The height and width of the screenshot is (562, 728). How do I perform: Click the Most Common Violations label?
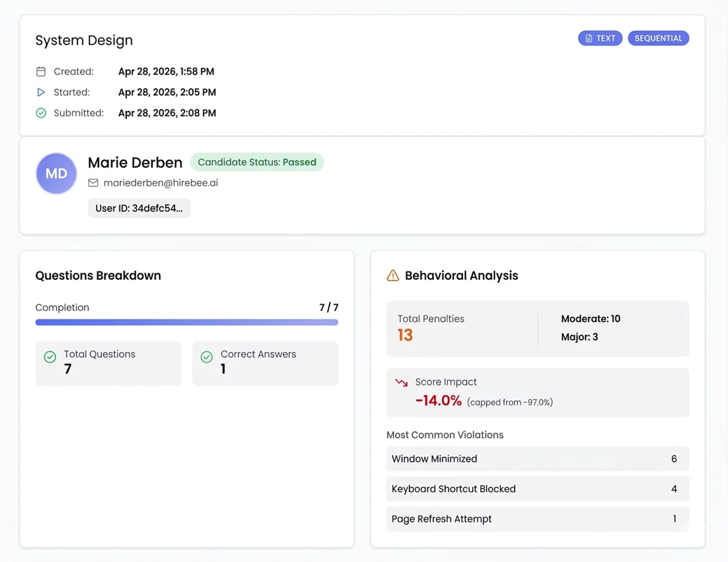click(445, 435)
